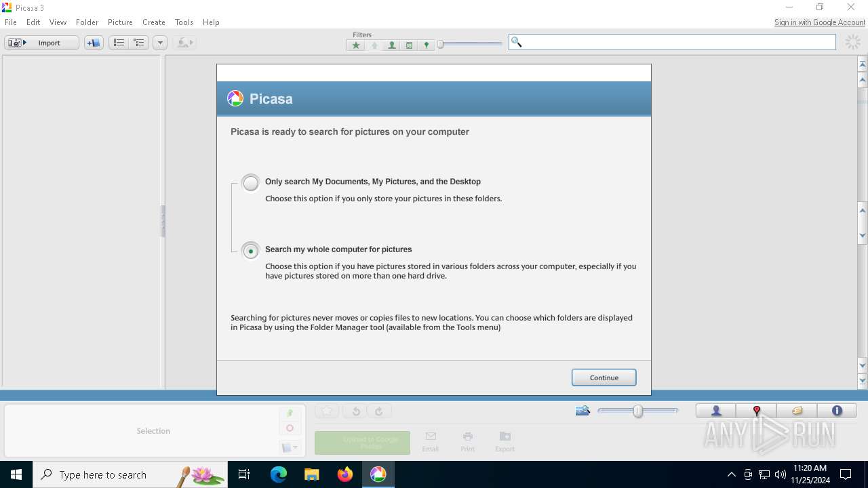Click the Picasa taskbar icon

[378, 474]
